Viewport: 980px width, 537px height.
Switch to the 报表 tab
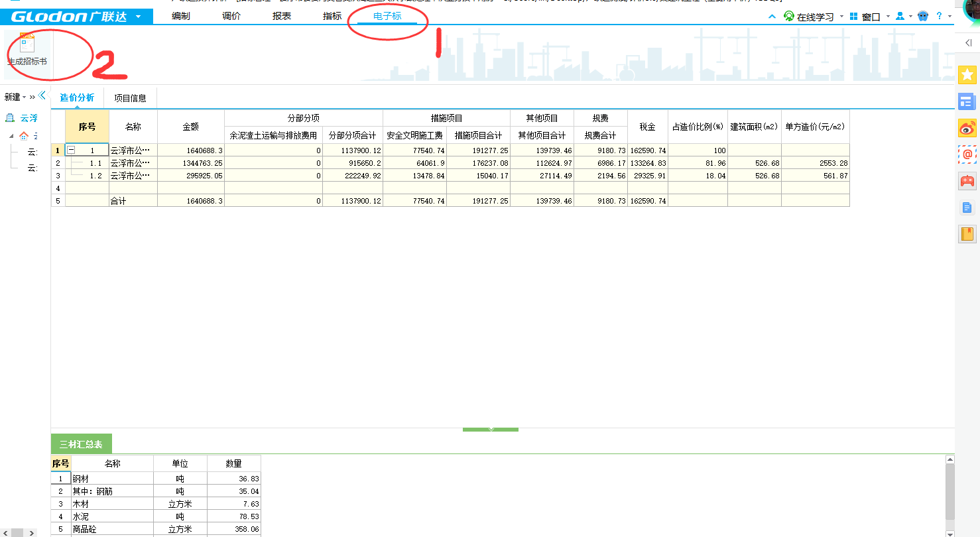point(282,16)
